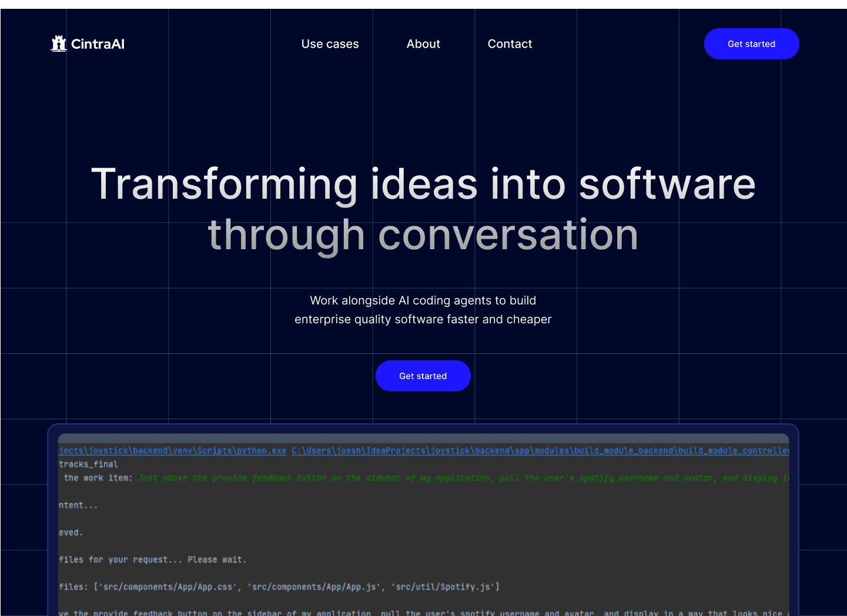Click 'Work alongside AI coding agents' subtitle
847x616 pixels.
click(x=423, y=300)
